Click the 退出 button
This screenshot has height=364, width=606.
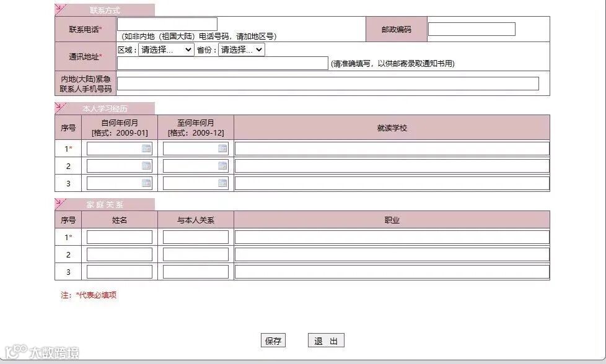tap(326, 340)
